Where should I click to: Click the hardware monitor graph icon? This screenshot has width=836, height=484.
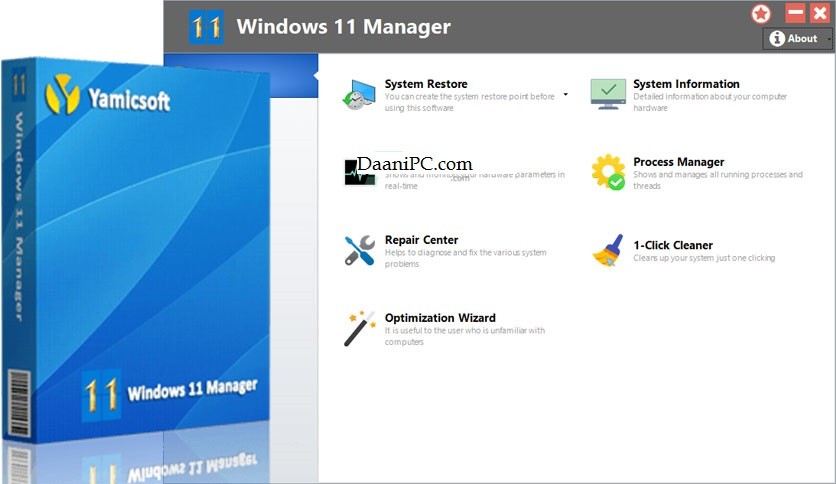point(359,171)
